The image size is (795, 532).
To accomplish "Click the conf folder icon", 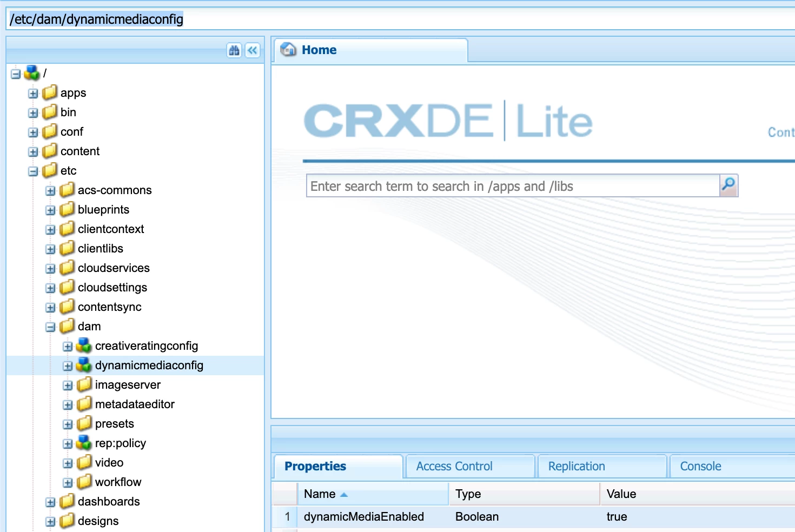I will point(50,131).
